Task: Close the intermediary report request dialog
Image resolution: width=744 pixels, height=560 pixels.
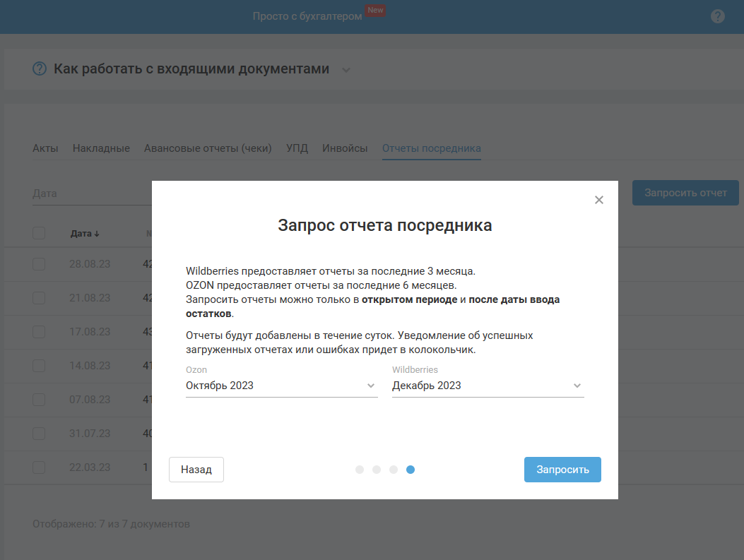Action: click(599, 200)
